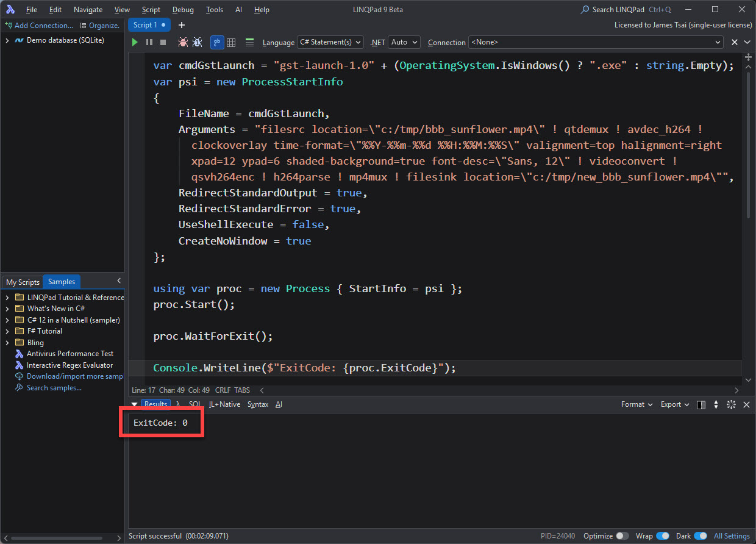Click the Organize button in connections panel
756x544 pixels.
(100, 25)
